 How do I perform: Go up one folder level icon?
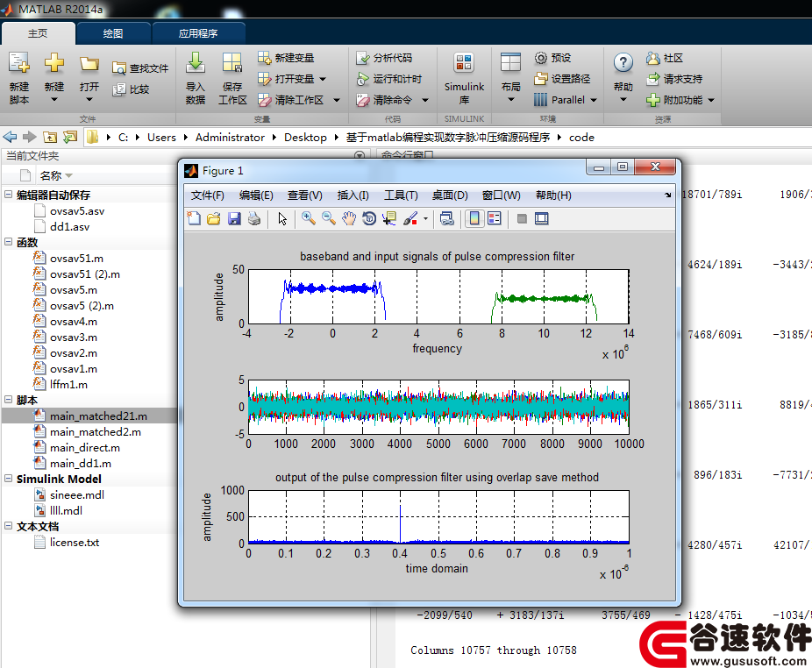(50, 138)
